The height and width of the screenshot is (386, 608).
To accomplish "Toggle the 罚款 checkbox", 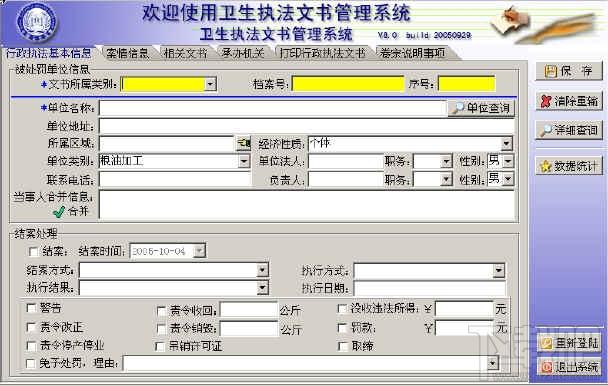I will (342, 328).
